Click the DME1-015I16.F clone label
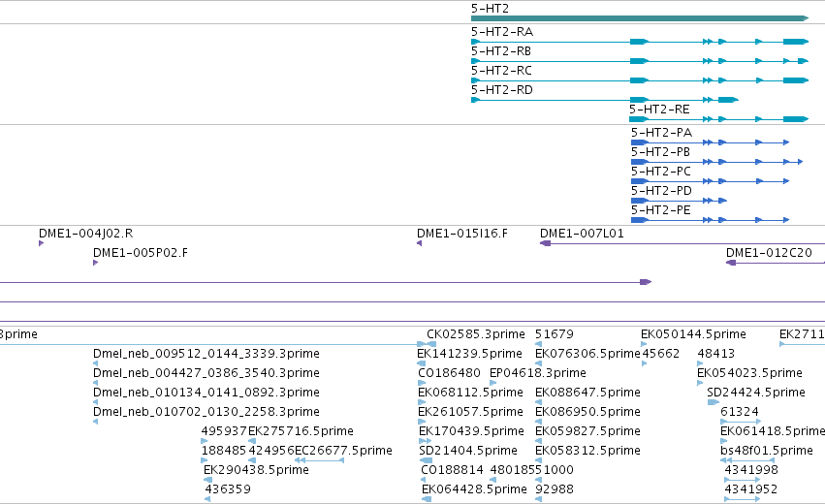 tap(462, 234)
